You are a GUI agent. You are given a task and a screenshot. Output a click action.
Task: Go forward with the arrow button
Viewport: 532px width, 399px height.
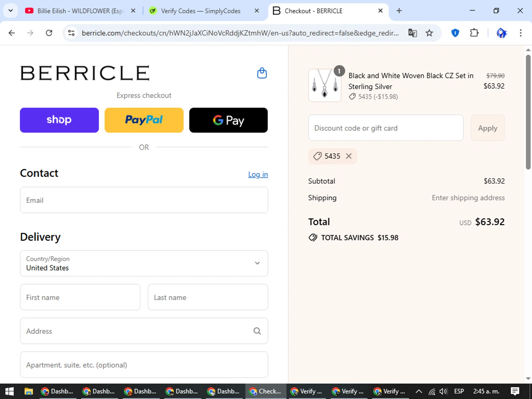click(x=30, y=33)
